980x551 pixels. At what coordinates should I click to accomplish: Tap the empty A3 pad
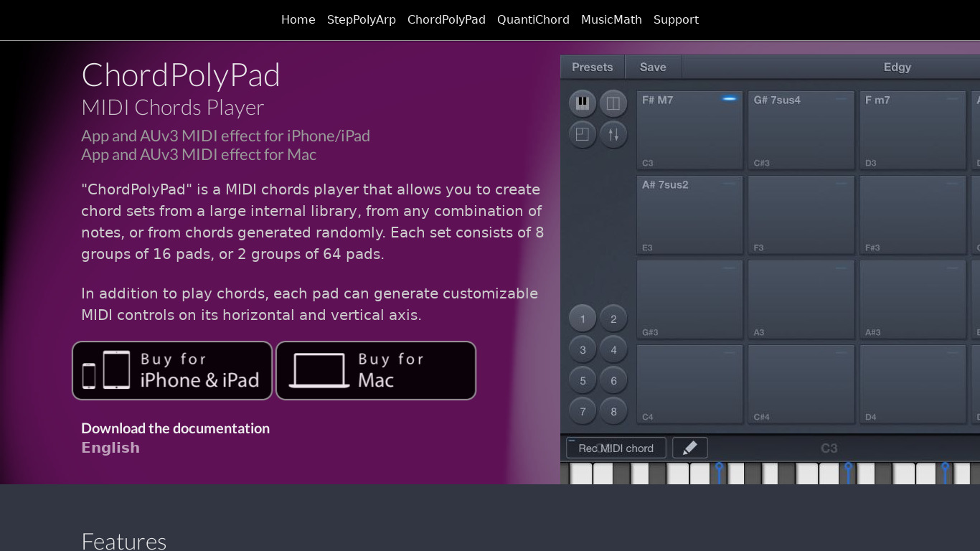[801, 299]
